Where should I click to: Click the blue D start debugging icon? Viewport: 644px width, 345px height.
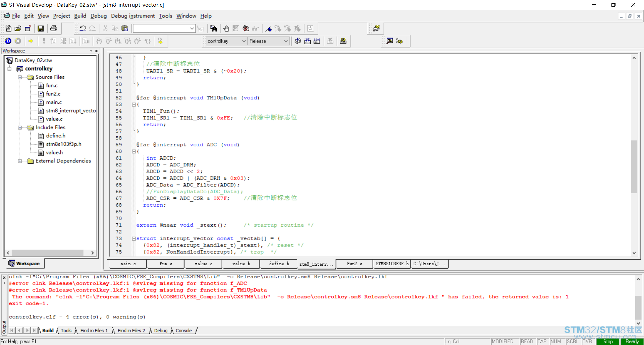(8, 41)
